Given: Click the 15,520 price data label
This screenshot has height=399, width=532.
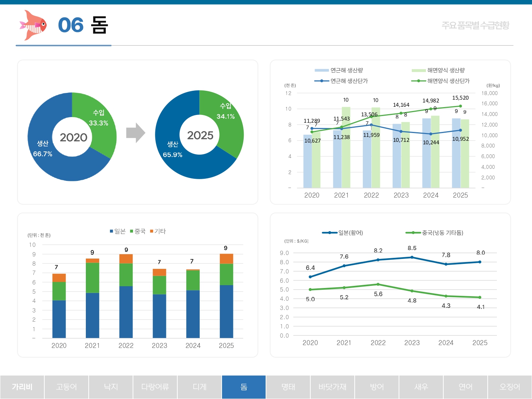Looking at the screenshot, I should pyautogui.click(x=460, y=98).
